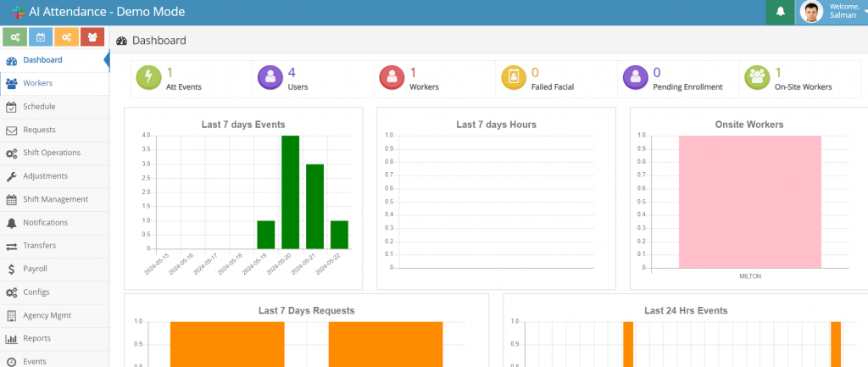Open the Reports sidebar link
Image resolution: width=868 pixels, height=367 pixels.
coord(36,338)
